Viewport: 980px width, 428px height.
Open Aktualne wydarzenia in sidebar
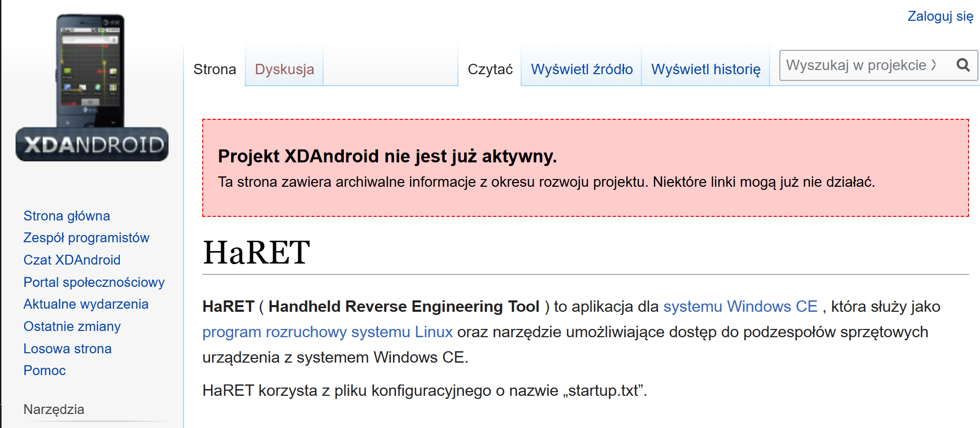[86, 305]
